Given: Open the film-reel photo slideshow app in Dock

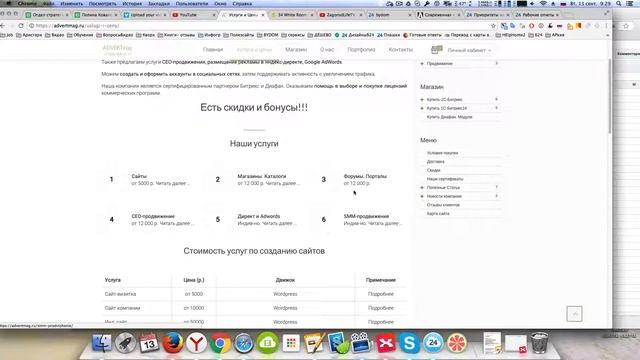Looking at the screenshot, I should tap(362, 343).
